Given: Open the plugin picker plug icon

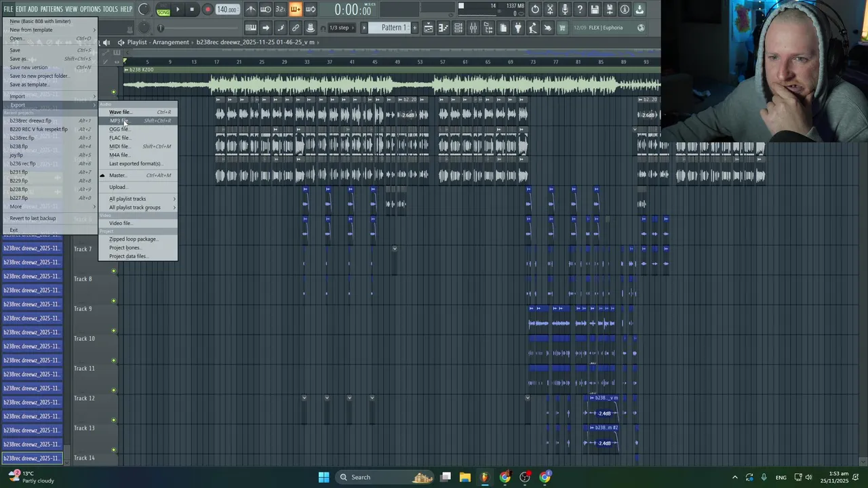Looking at the screenshot, I should point(518,28).
